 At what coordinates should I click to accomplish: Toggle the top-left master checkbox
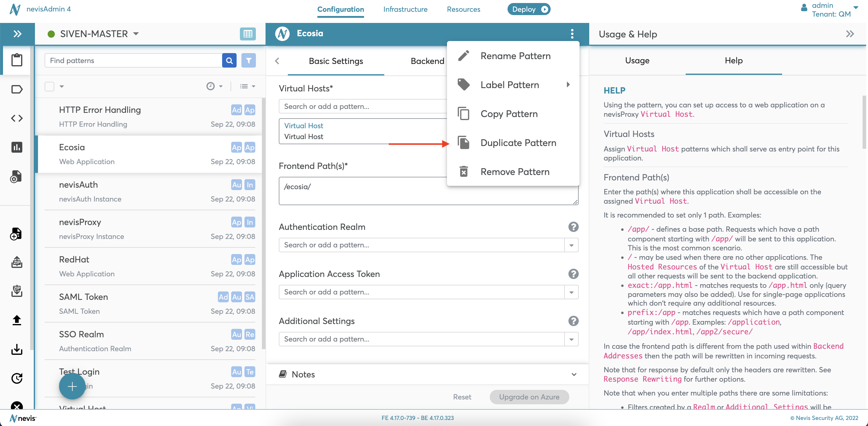[x=50, y=86]
